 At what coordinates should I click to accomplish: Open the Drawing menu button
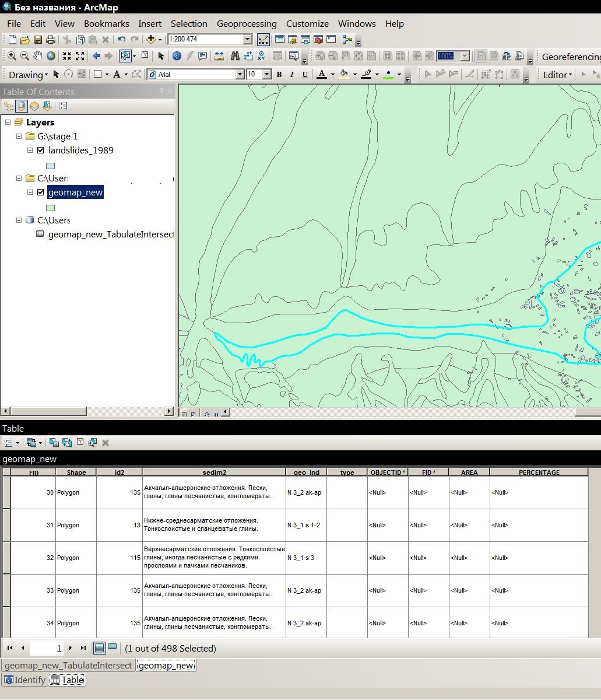(28, 75)
